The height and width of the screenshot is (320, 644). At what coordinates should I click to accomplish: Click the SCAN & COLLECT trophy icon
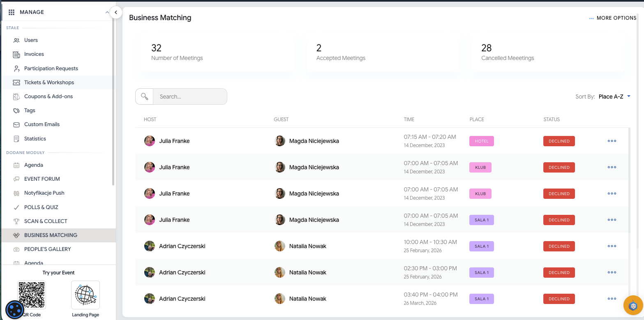coord(16,221)
